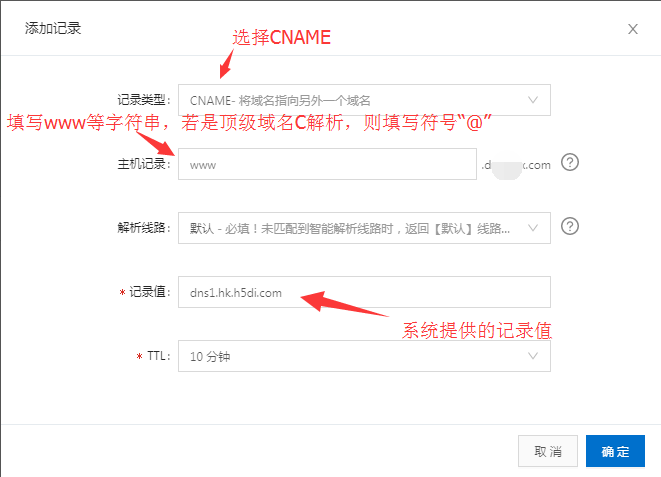The height and width of the screenshot is (477, 661).
Task: Click the help icon beside 主机记录 field
Action: (570, 162)
